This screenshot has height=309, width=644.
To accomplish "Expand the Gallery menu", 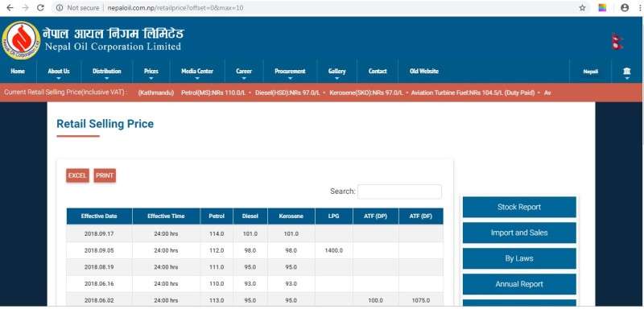I will [x=336, y=71].
